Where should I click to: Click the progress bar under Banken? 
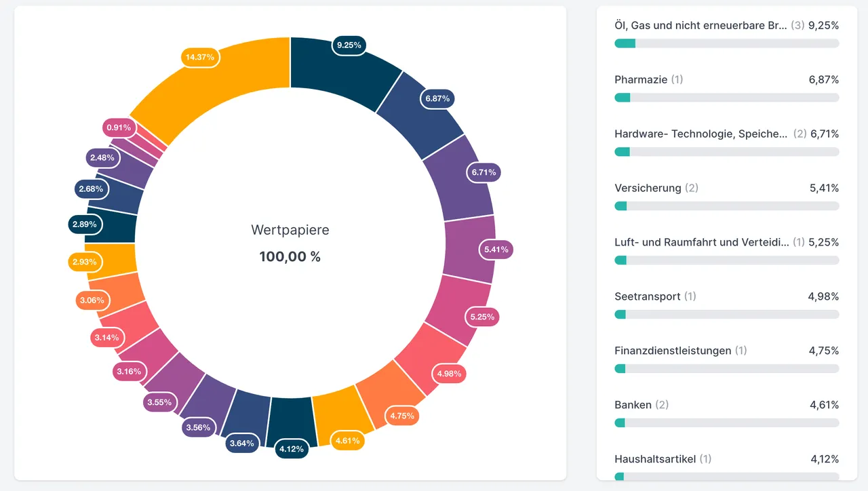pos(726,423)
